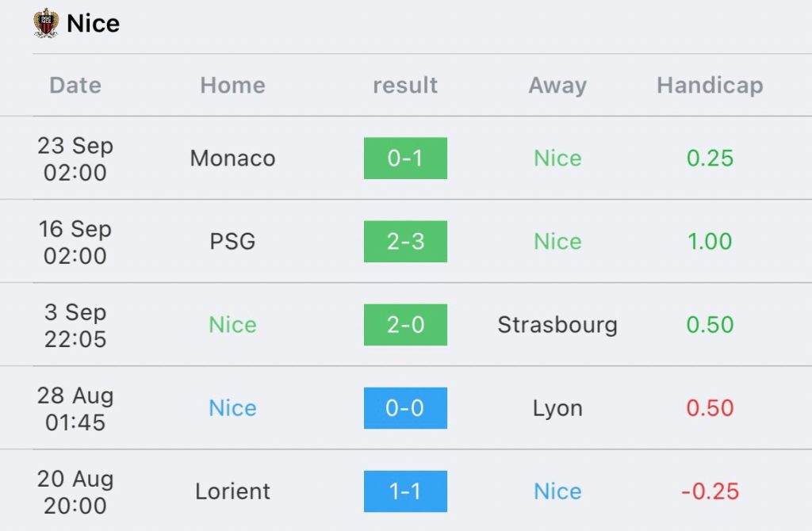Click Monaco team name
812x531 pixels.
click(232, 159)
